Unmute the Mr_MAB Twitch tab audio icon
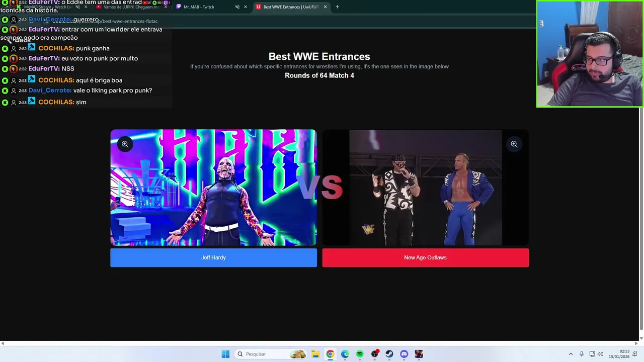Image resolution: width=644 pixels, height=362 pixels. [x=237, y=7]
